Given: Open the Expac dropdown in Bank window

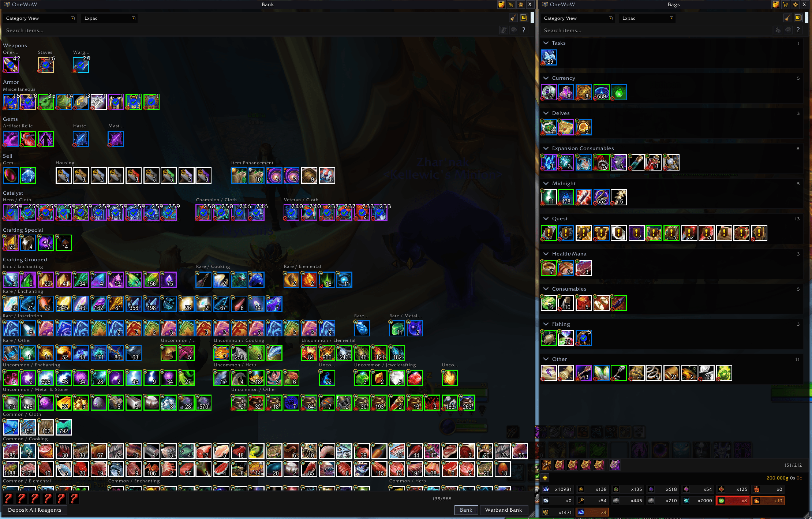Looking at the screenshot, I should (109, 18).
